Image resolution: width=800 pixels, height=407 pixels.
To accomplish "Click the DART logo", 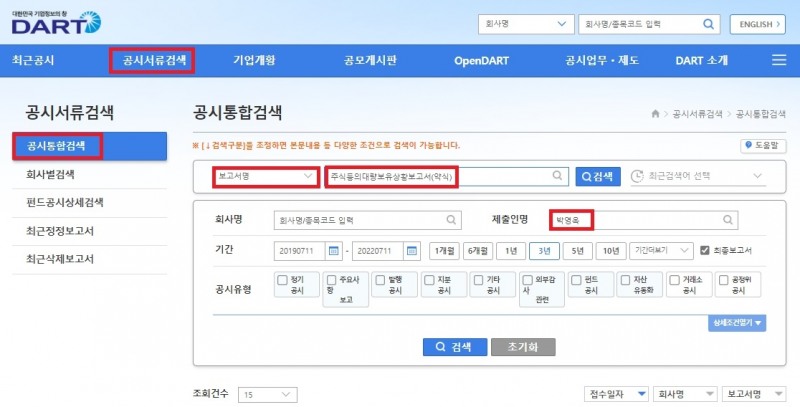I will (56, 22).
